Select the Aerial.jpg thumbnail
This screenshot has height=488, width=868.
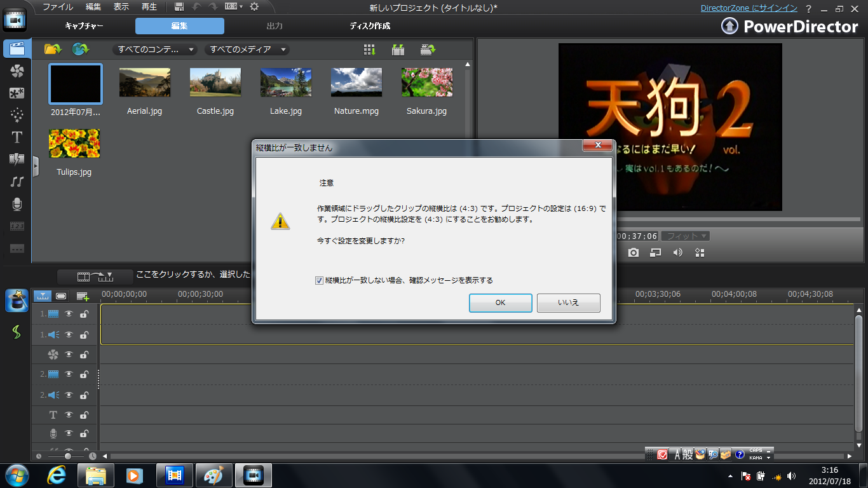click(145, 82)
